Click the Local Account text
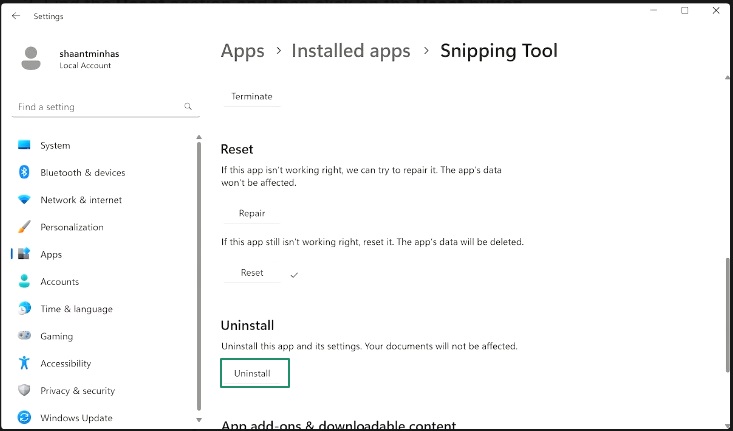Image resolution: width=733 pixels, height=431 pixels. [85, 65]
